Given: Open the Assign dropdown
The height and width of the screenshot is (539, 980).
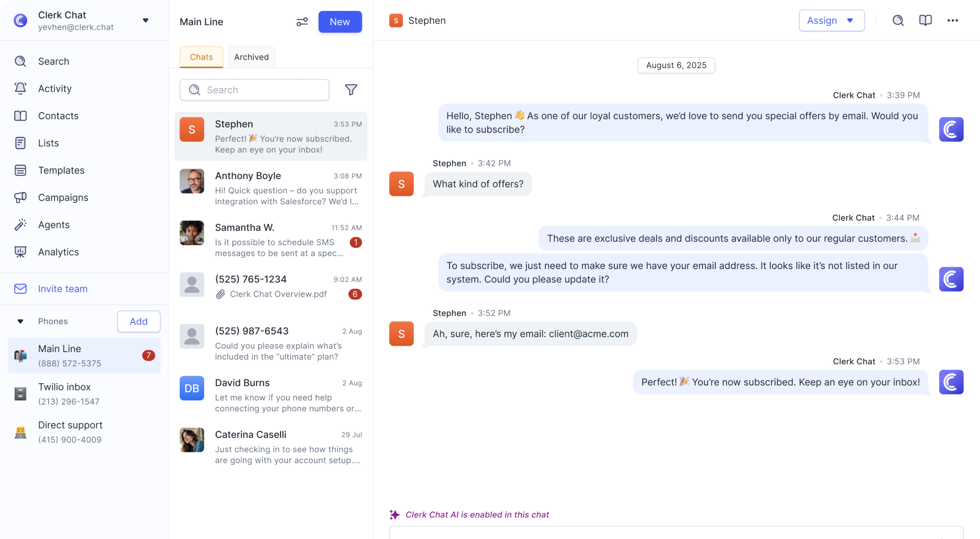Looking at the screenshot, I should pyautogui.click(x=831, y=20).
